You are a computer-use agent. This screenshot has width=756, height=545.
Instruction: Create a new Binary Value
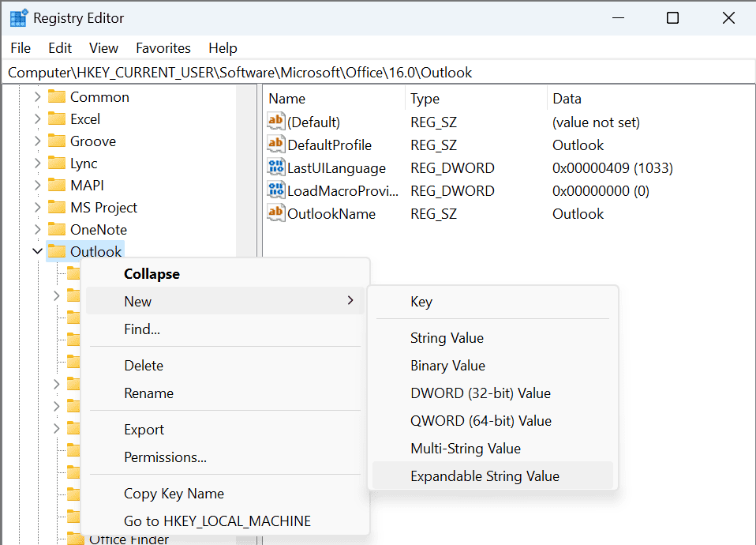point(492,366)
